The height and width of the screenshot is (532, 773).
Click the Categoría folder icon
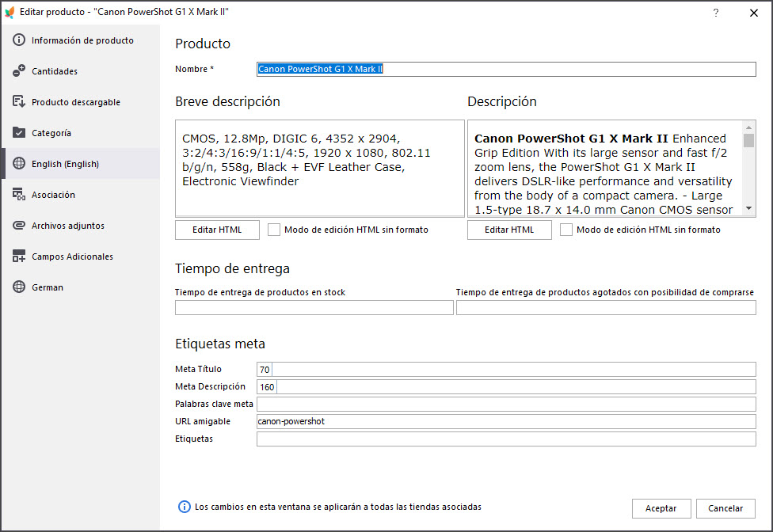(x=19, y=132)
